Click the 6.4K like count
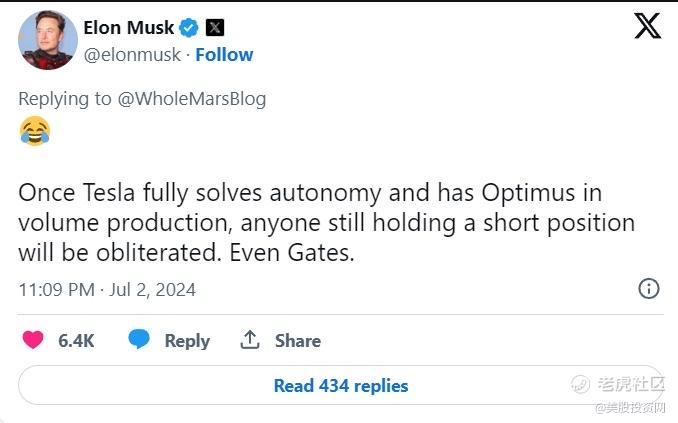 pyautogui.click(x=76, y=341)
